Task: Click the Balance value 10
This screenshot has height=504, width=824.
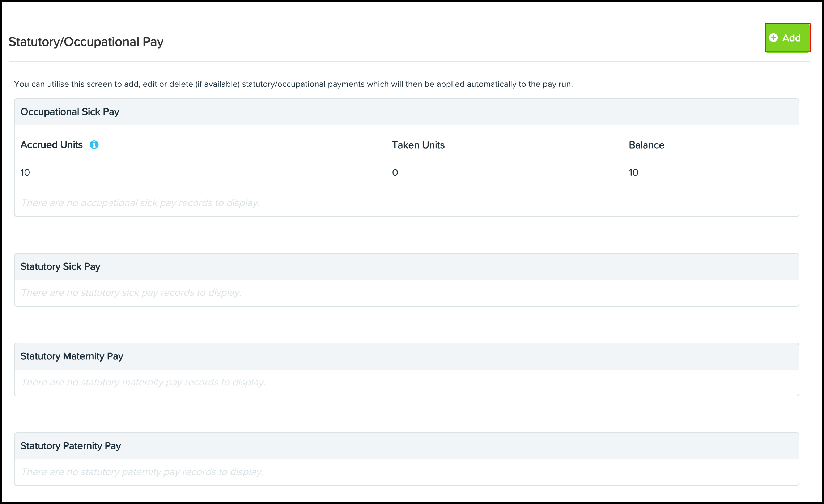Action: pos(633,172)
